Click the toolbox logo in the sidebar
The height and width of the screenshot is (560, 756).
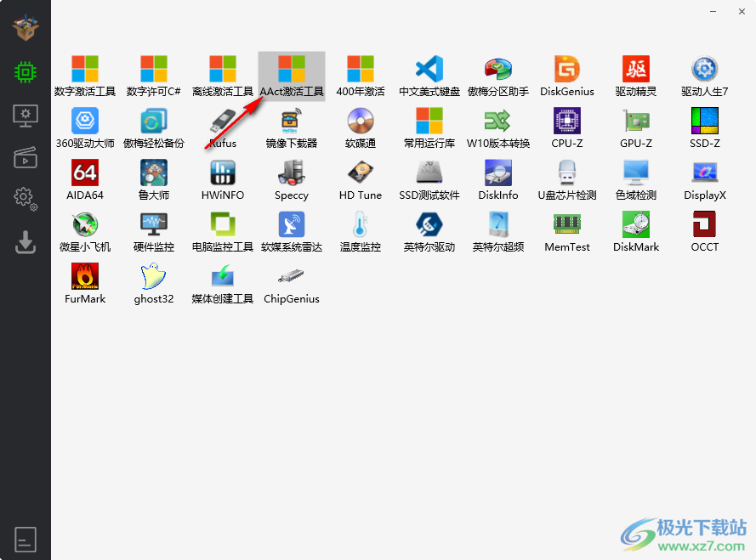25,27
